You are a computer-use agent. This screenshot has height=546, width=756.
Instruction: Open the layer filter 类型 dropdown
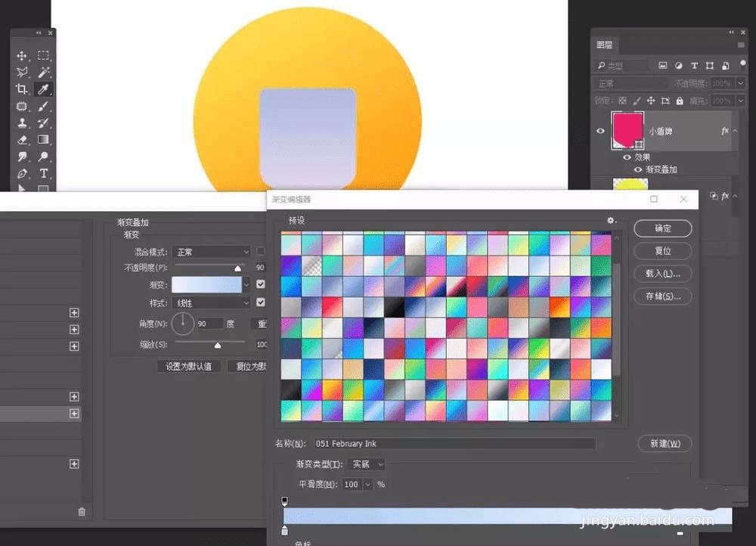(622, 66)
